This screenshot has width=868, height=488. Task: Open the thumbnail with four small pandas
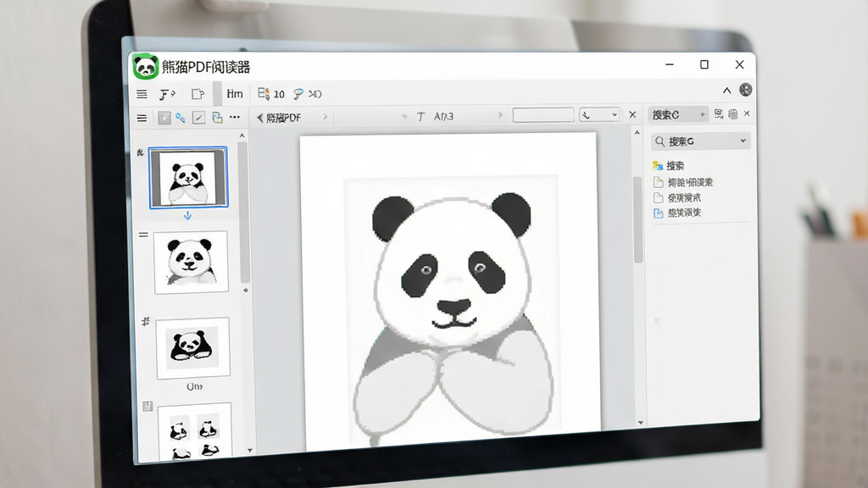click(194, 432)
